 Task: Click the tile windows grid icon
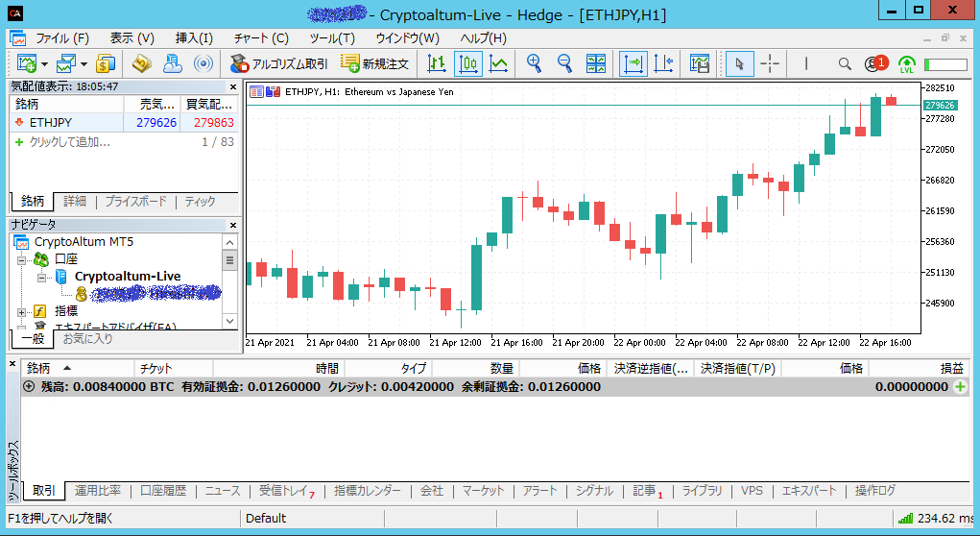pos(596,63)
